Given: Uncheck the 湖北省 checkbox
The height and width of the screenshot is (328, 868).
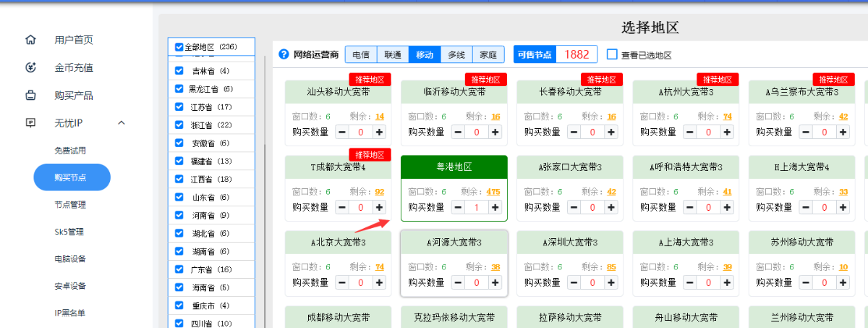Looking at the screenshot, I should point(179,233).
